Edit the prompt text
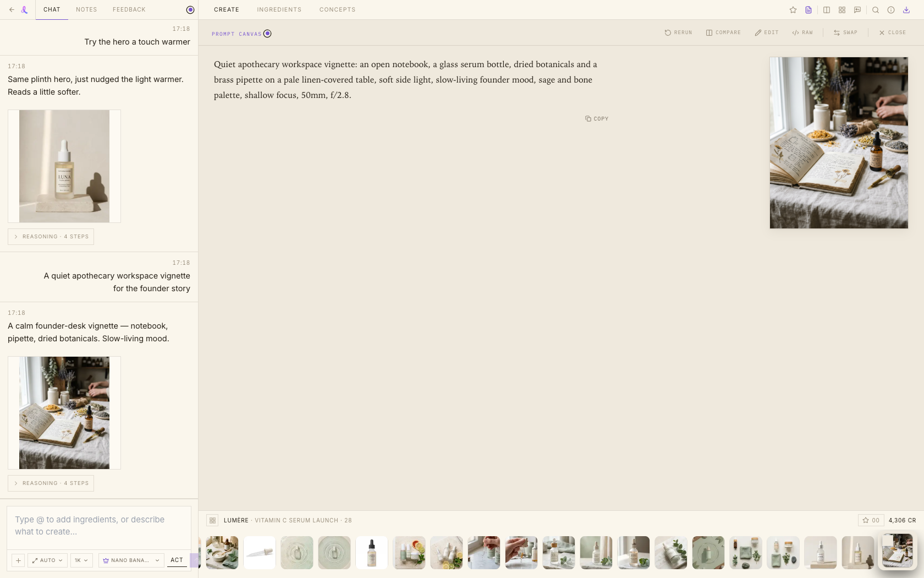924x578 pixels. tap(767, 32)
